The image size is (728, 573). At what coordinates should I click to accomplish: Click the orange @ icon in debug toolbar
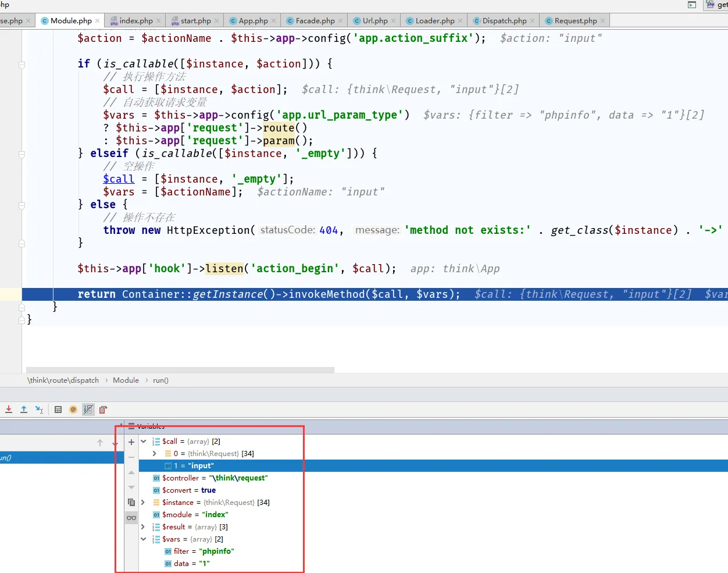(73, 410)
